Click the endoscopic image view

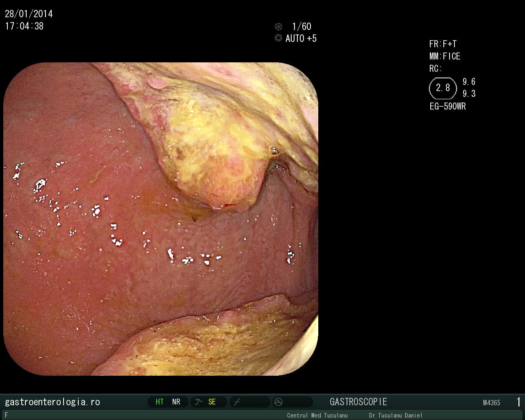161,219
